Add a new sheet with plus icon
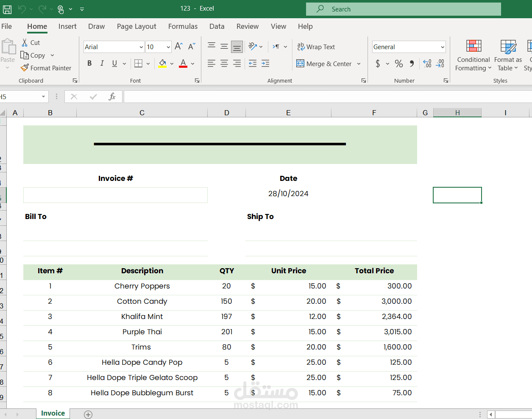The height and width of the screenshot is (419, 532). tap(88, 414)
